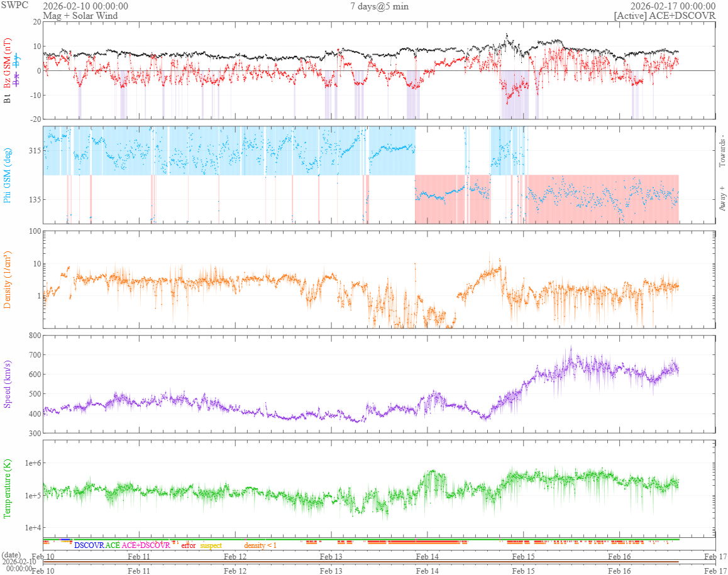Click Feb 15 label below the brown range bar
Viewport: 728px width, 575px height.
pos(523,571)
